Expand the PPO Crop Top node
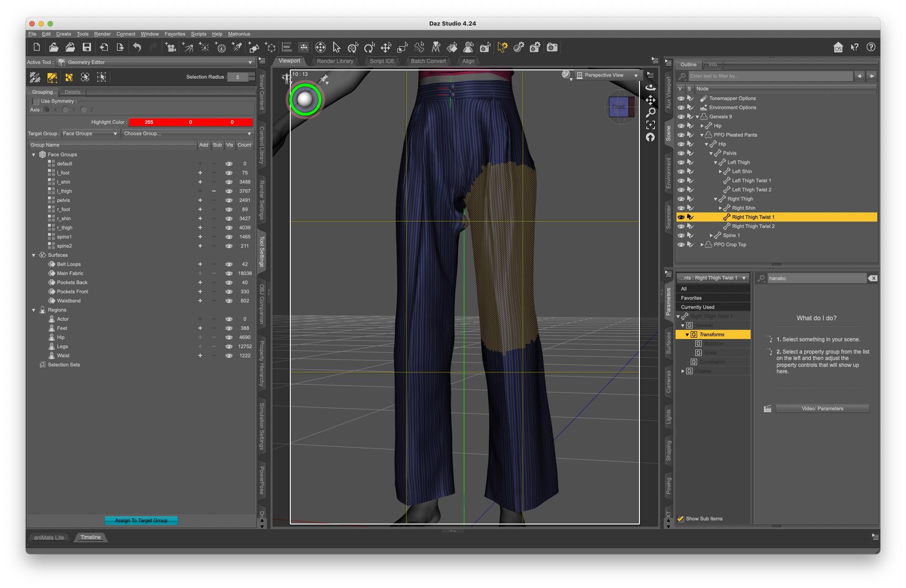906x588 pixels. click(x=702, y=244)
